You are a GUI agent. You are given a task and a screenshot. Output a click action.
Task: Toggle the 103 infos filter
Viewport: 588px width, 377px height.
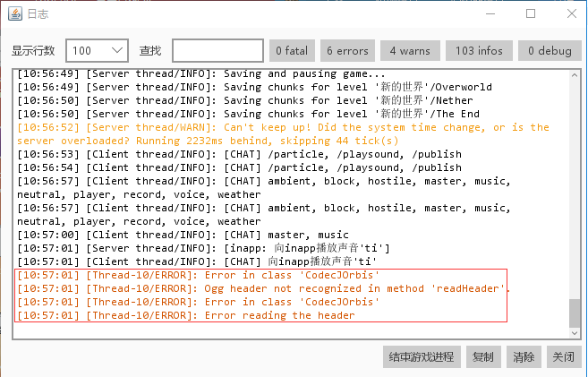[479, 51]
